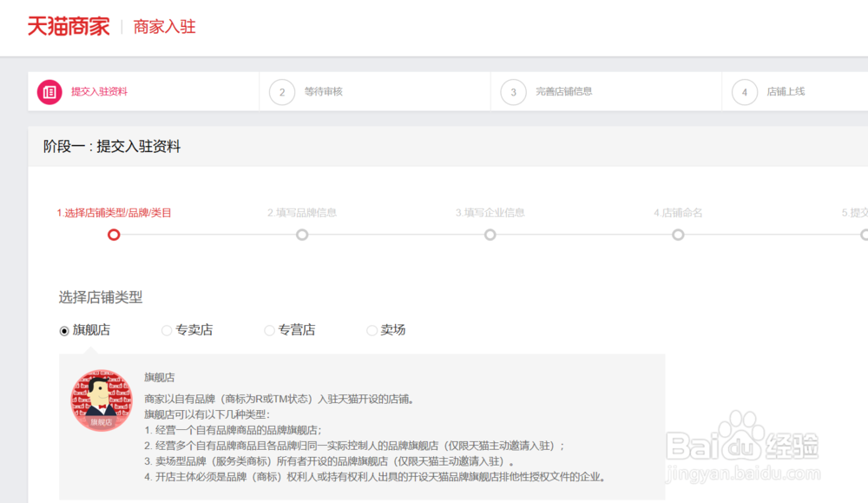Screen dimensions: 868x503
Task: Click the red progress marker for sub-step 1
Action: point(114,235)
